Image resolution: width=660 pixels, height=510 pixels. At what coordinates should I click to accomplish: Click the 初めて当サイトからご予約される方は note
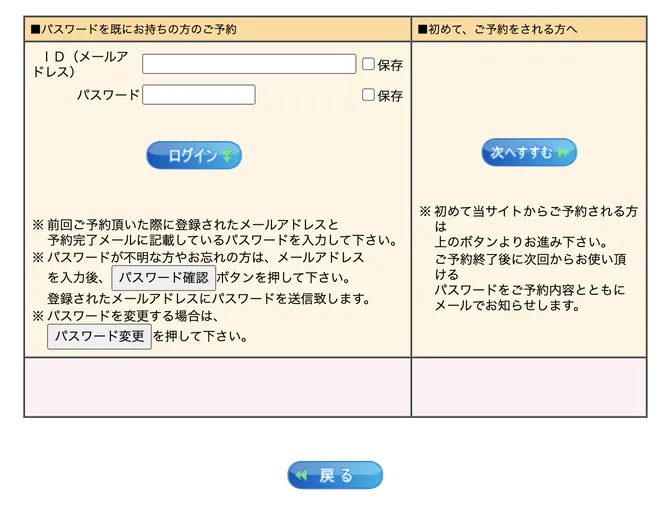529,218
